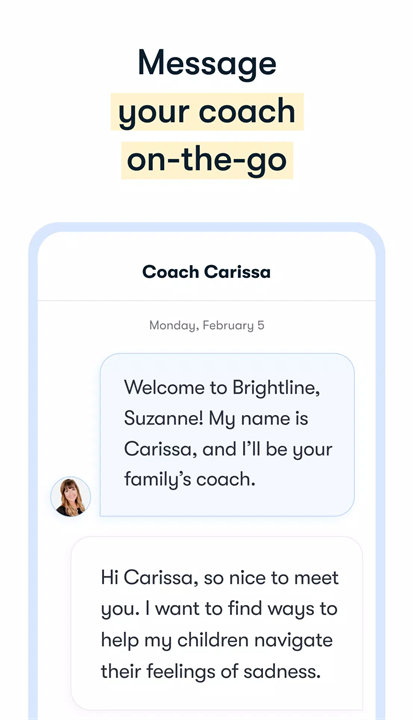The image size is (413, 720).
Task: Tap Coach Carissa's profile photo avatar
Action: point(70,496)
